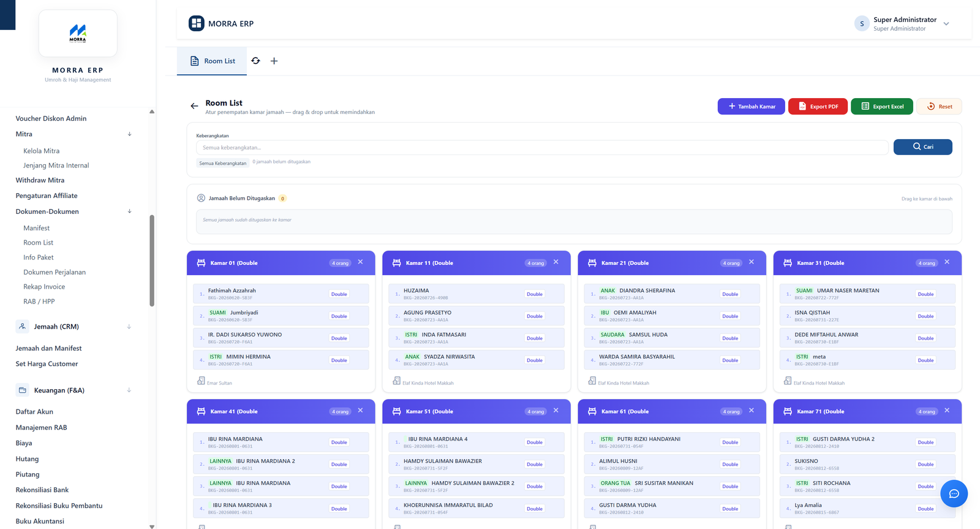Close the Kamar 71 room card
Screen dimensions: 980x529
tap(947, 411)
